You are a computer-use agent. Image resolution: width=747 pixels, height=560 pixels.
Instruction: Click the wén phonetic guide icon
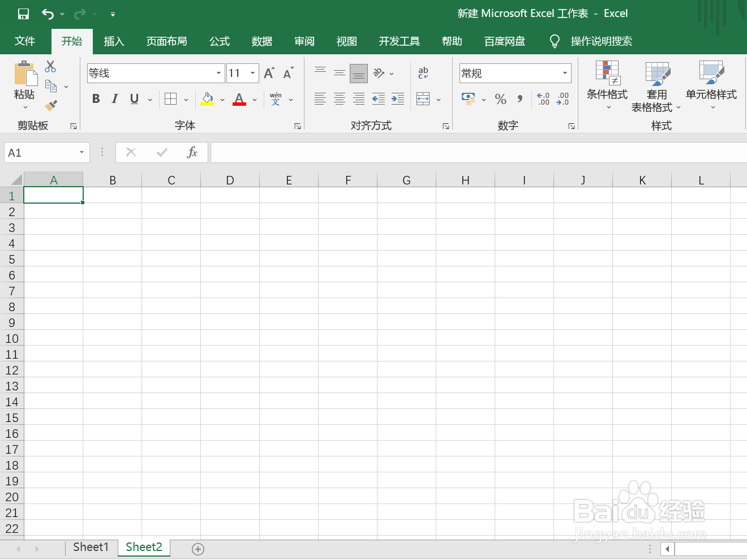point(276,99)
